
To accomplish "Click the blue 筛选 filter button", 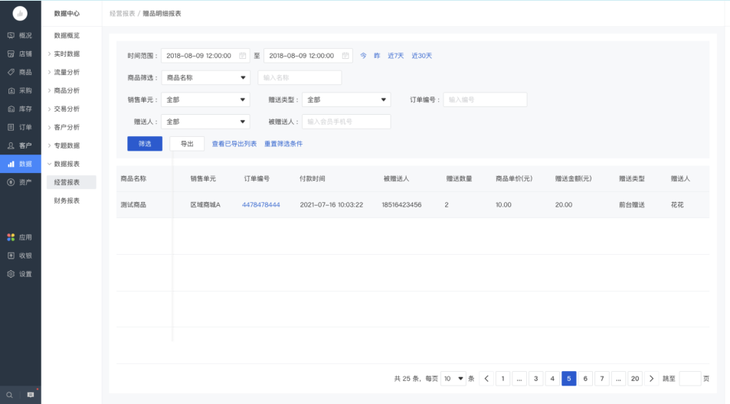I will pos(145,143).
